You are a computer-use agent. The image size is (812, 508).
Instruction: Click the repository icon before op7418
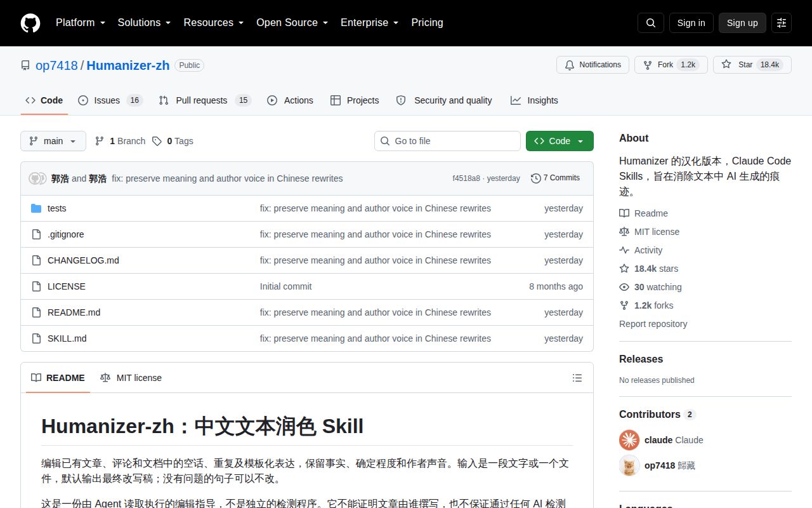[x=25, y=65]
